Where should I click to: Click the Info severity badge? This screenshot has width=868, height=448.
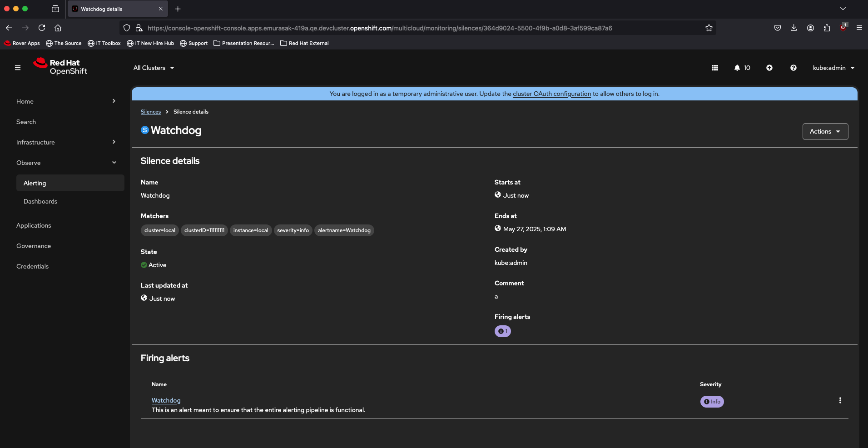[x=712, y=402]
